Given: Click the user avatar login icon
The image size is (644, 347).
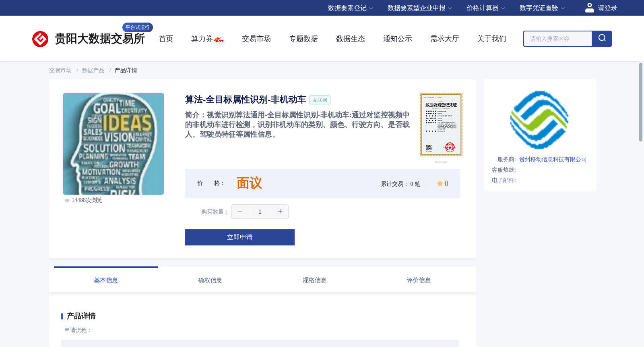Looking at the screenshot, I should point(590,8).
